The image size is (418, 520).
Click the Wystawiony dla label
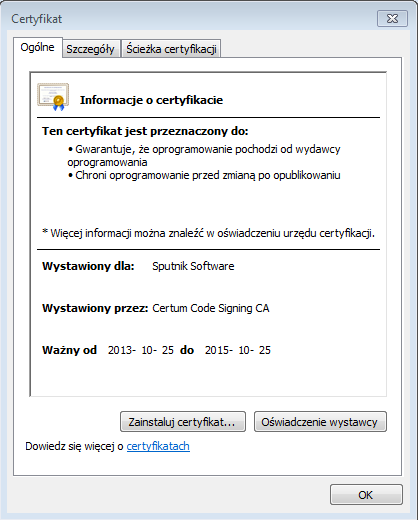(88, 266)
